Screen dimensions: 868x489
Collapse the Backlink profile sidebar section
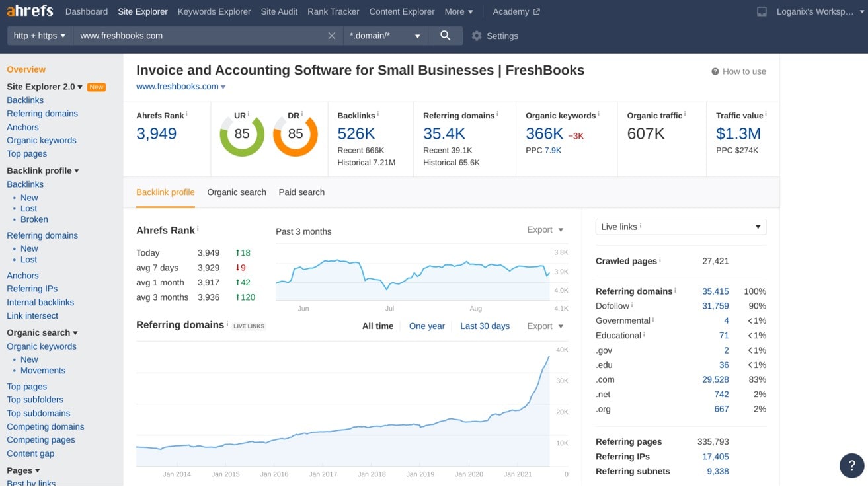click(43, 170)
